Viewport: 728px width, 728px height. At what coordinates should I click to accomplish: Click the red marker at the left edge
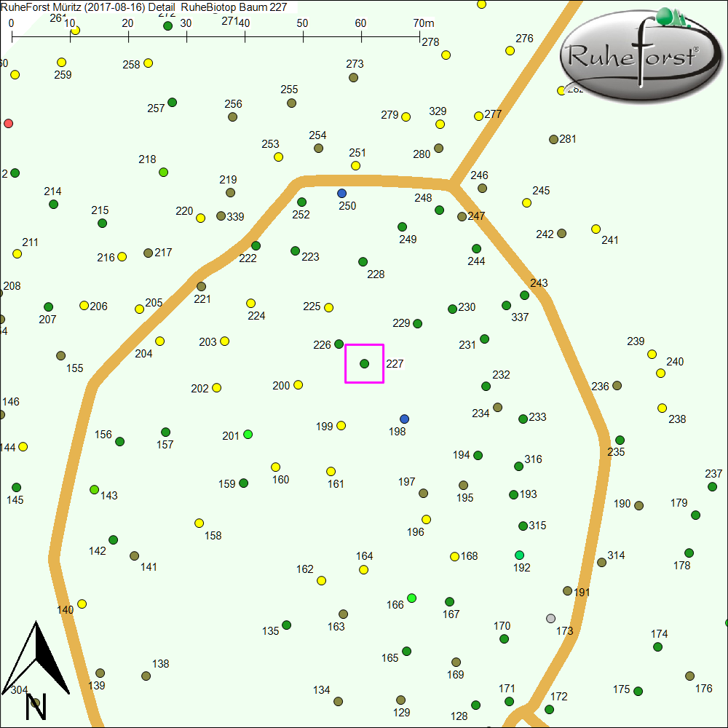[9, 123]
